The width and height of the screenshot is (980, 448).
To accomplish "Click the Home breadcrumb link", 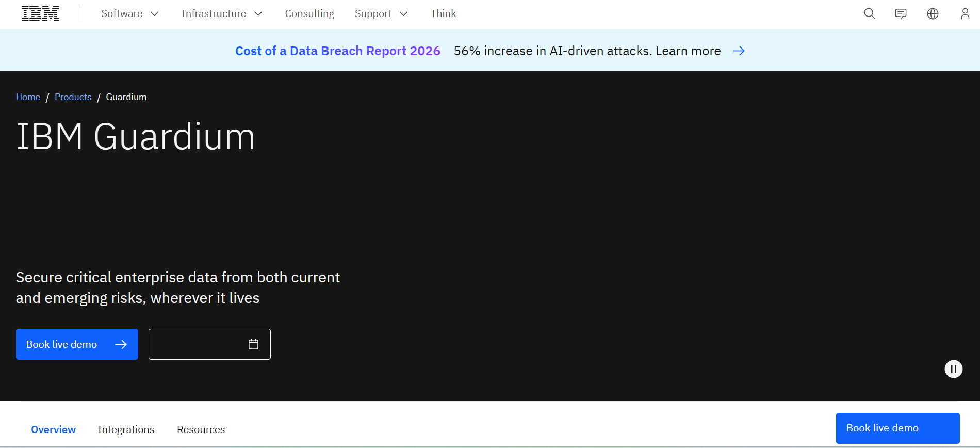I will tap(28, 97).
